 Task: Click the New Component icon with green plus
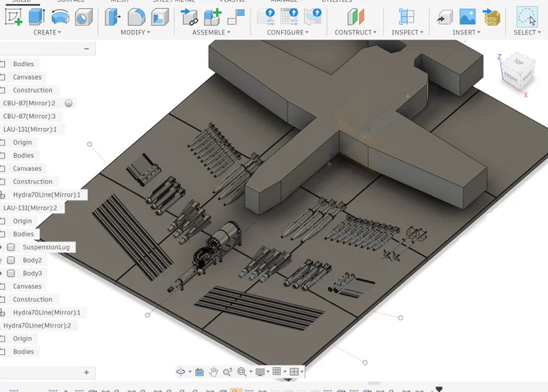pos(213,17)
